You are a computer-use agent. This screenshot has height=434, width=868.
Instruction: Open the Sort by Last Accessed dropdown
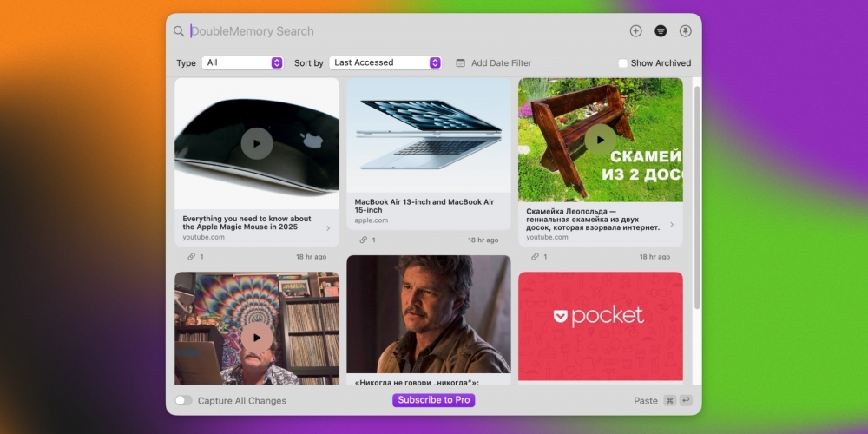[x=385, y=62]
